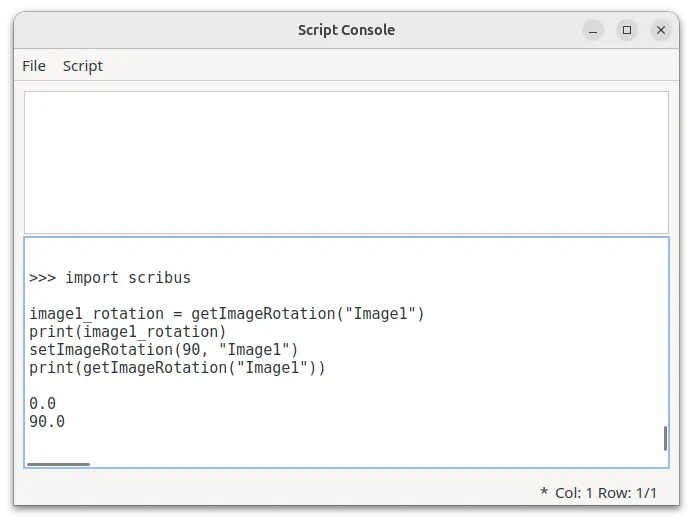Click the Col and Row position indicator
Image resolution: width=693 pixels, height=522 pixels.
pos(606,493)
